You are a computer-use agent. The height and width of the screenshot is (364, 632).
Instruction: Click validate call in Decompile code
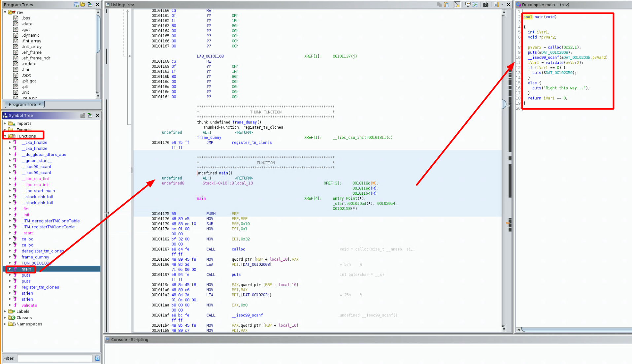tap(554, 62)
